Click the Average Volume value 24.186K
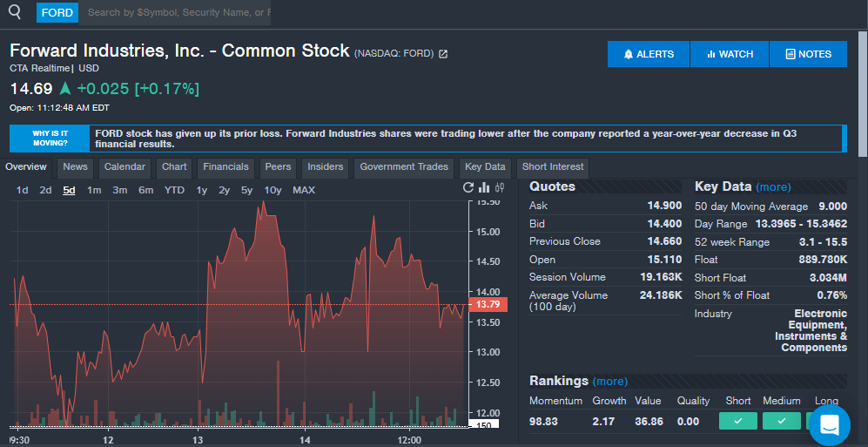 pyautogui.click(x=661, y=295)
